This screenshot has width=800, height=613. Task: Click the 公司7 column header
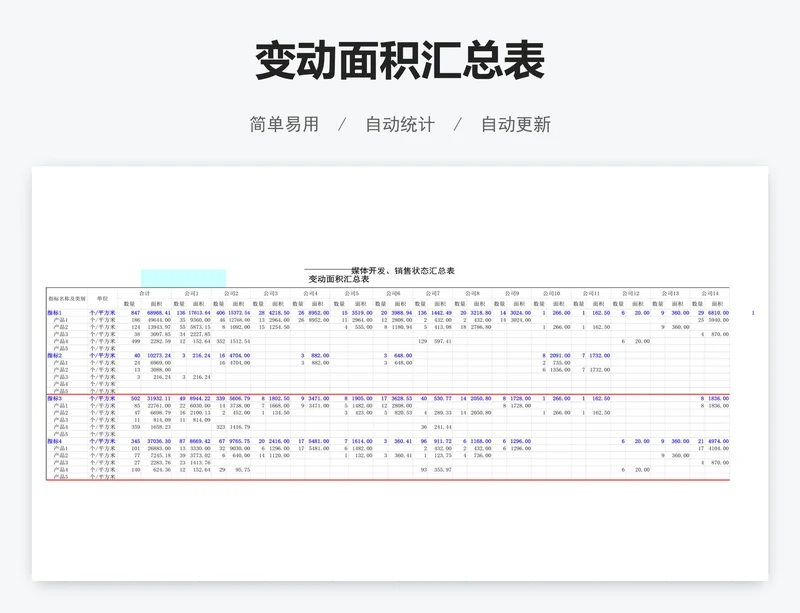coord(433,293)
